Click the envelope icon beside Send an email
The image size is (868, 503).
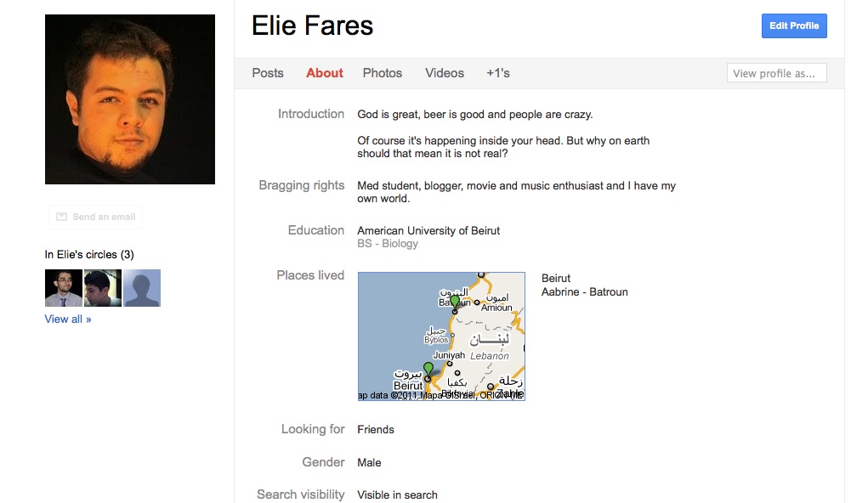(61, 218)
